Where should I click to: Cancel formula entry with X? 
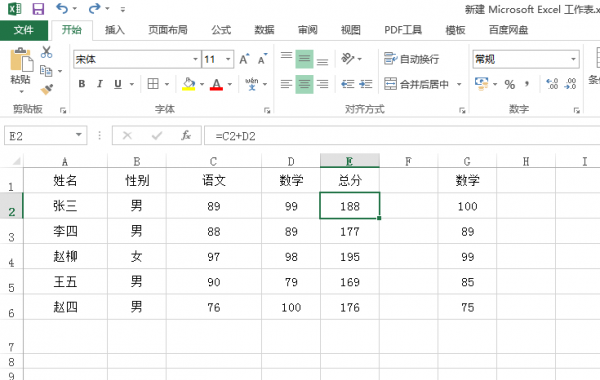tap(127, 135)
